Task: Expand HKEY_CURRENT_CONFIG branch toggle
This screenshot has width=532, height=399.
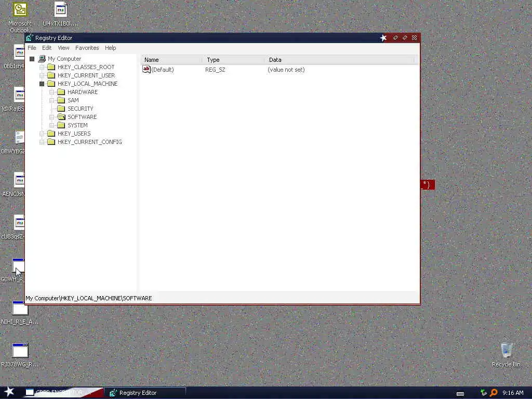Action: [x=42, y=142]
